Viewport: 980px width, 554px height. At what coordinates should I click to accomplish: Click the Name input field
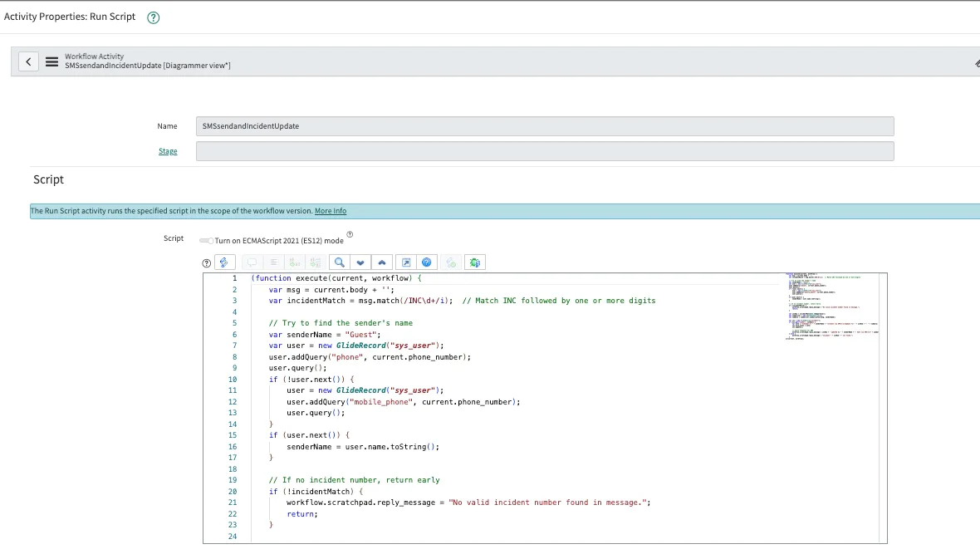(x=544, y=126)
